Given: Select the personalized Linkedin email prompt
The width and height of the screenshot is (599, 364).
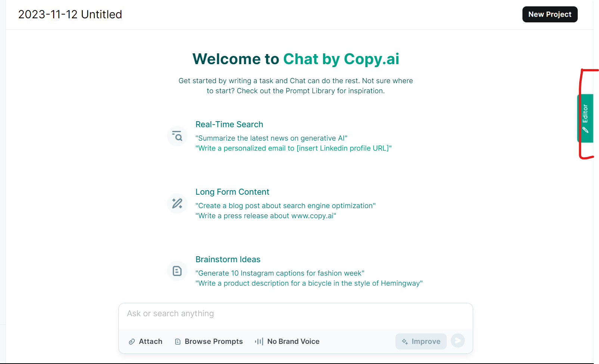Looking at the screenshot, I should [294, 148].
